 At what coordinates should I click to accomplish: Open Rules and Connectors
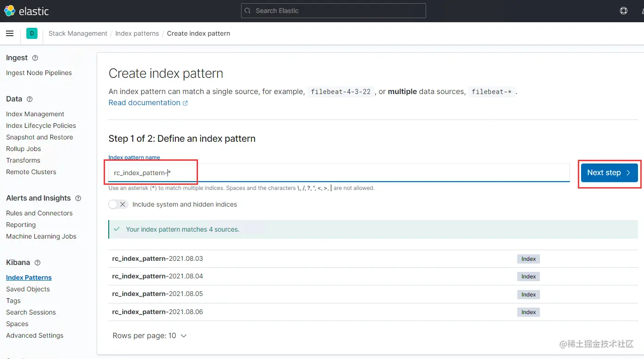click(39, 213)
